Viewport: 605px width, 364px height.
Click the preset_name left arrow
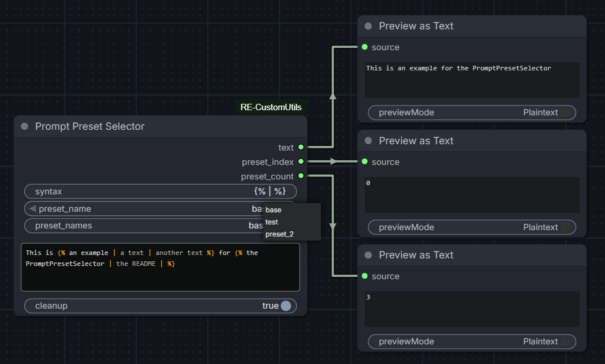click(x=32, y=209)
